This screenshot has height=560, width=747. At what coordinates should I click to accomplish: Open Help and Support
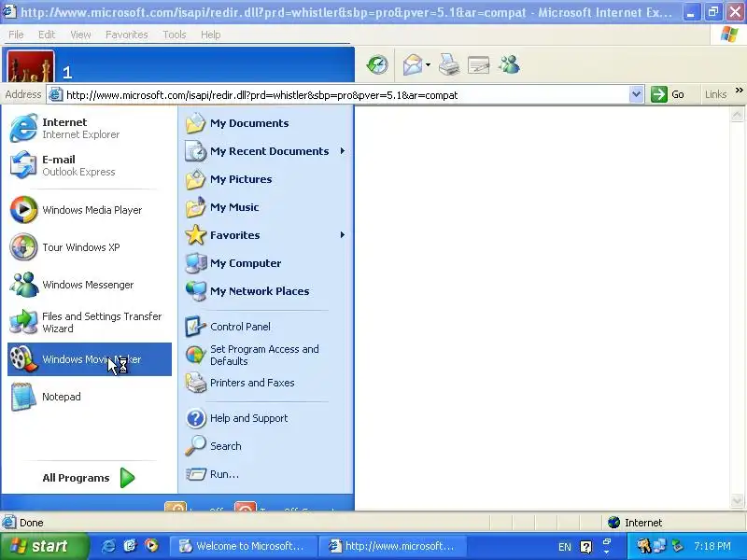click(x=266, y=418)
